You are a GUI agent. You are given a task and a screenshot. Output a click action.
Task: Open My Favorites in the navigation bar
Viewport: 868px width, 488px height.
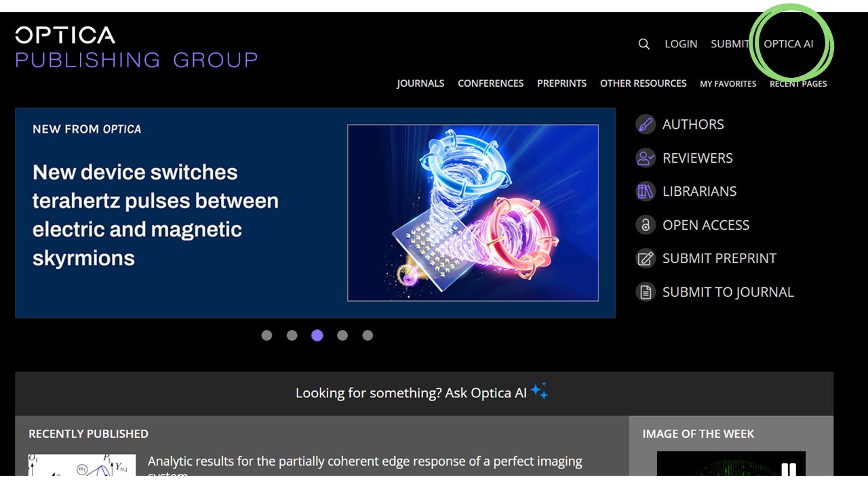click(728, 84)
